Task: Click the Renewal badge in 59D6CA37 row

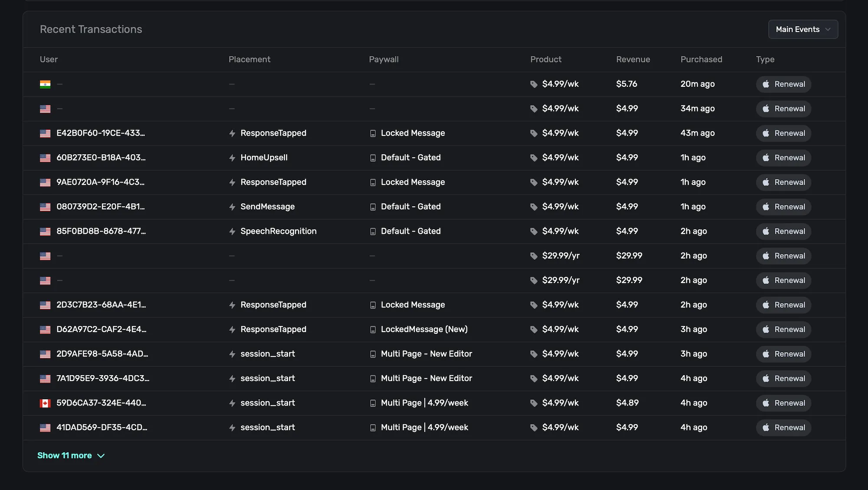Action: tap(783, 403)
